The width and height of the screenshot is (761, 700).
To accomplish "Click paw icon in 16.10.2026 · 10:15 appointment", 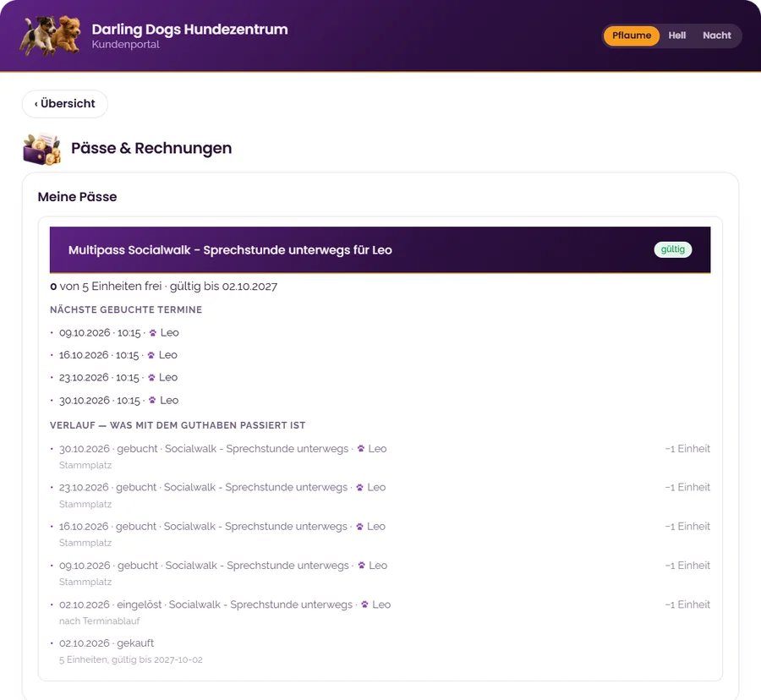I will tap(151, 355).
